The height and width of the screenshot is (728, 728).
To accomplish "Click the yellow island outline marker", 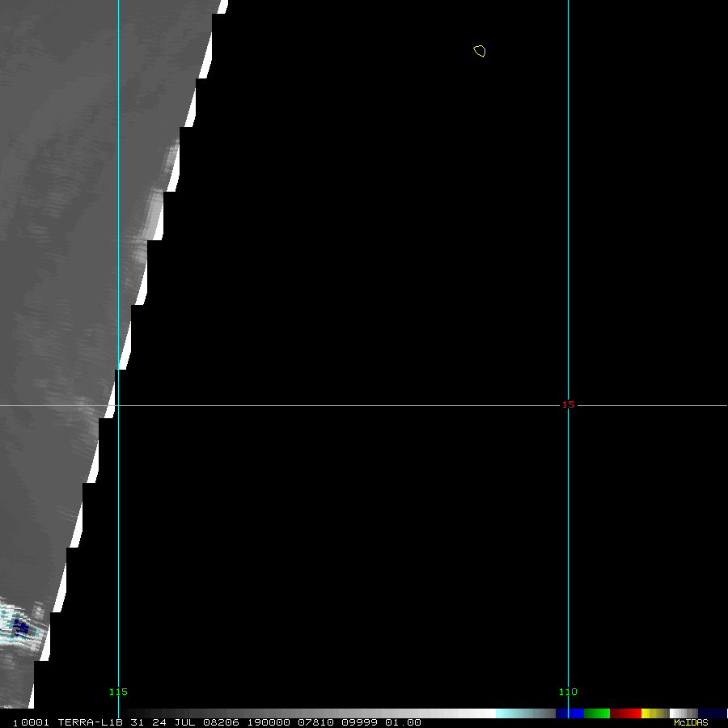I will click(480, 51).
